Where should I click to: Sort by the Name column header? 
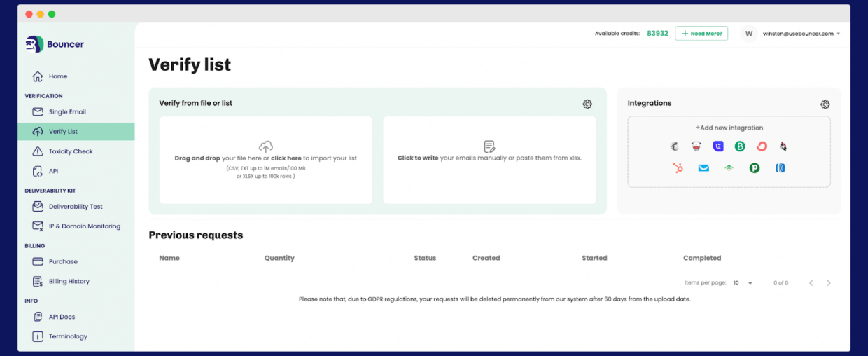[169, 259]
